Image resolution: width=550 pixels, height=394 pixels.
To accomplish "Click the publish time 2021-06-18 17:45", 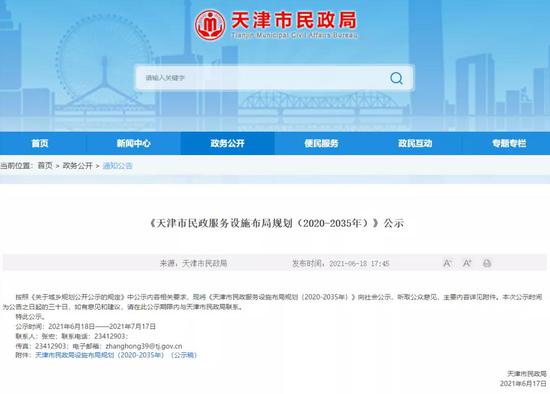I will 341,263.
